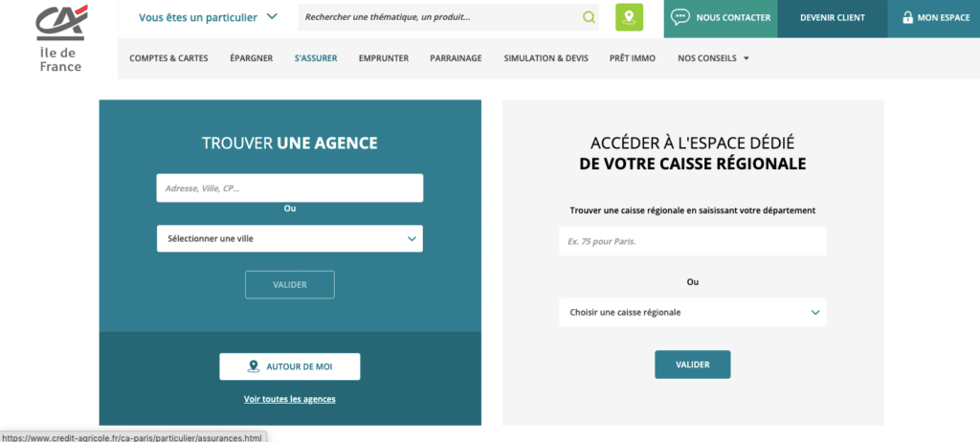Screen dimensions: 980x442
Task: Click the magnifying glass search icon
Action: point(589,17)
